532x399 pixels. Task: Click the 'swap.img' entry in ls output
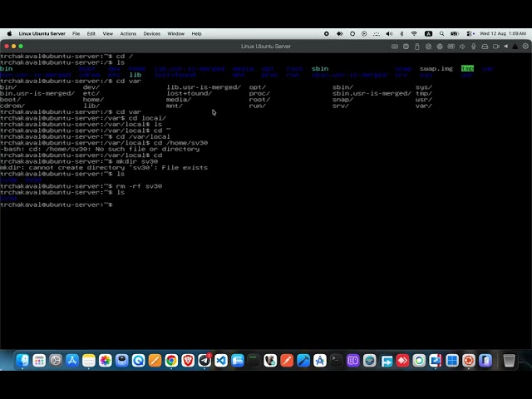tap(436, 68)
